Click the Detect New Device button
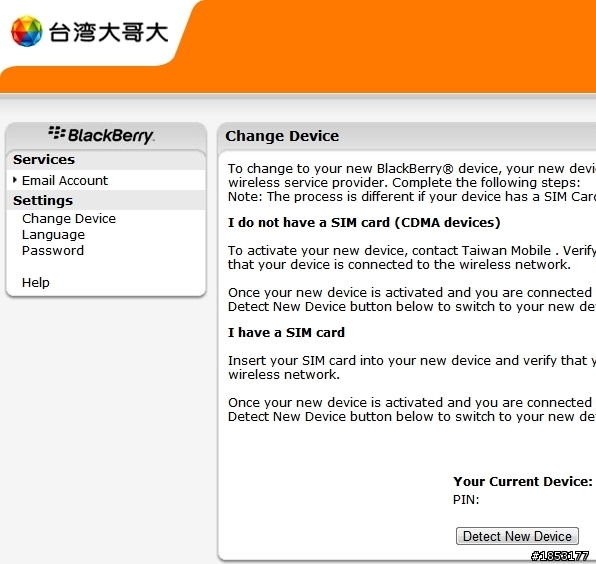This screenshot has width=596, height=564. (517, 536)
